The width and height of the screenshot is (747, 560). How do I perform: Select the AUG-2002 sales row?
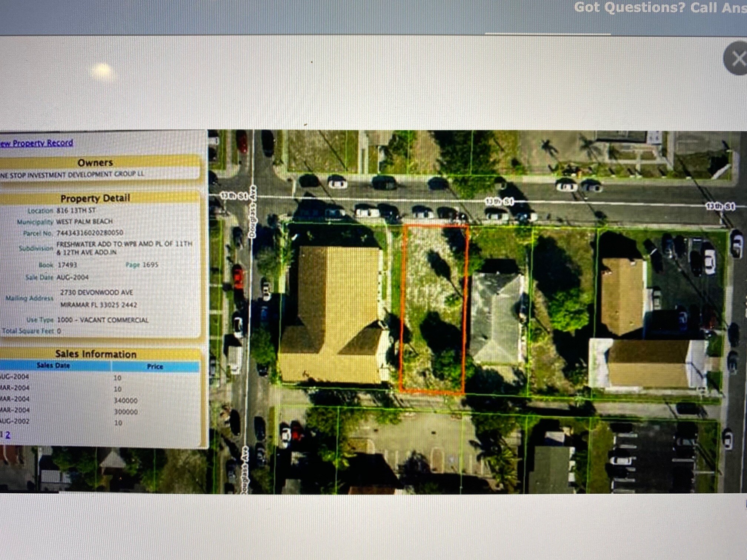pos(15,421)
